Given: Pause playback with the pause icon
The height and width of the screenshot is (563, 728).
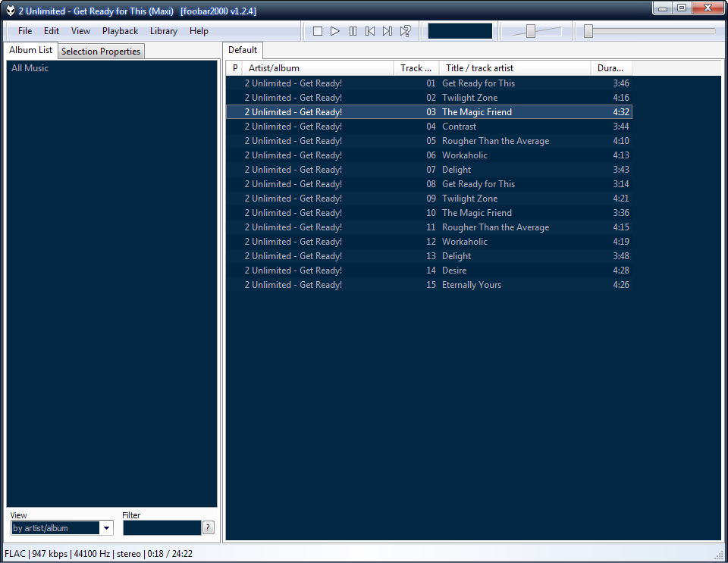Looking at the screenshot, I should pyautogui.click(x=353, y=31).
